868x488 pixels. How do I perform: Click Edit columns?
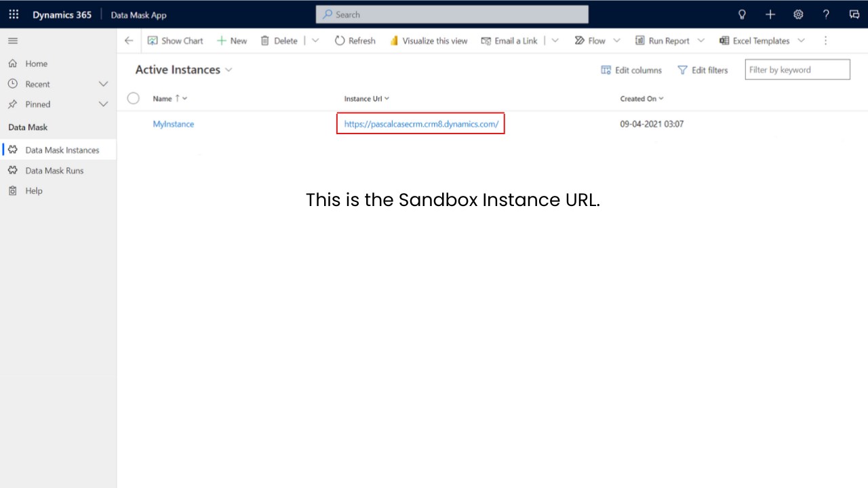631,70
